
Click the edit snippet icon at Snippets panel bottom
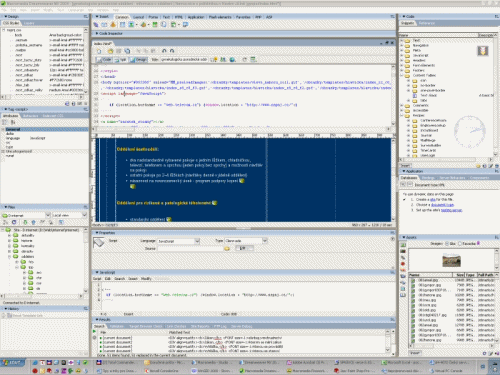coord(491,166)
